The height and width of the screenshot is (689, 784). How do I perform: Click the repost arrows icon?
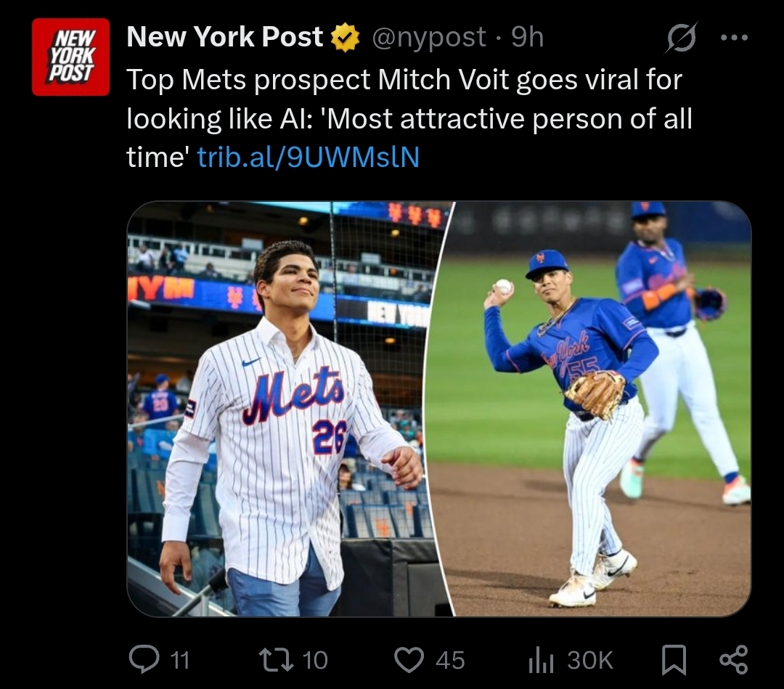[x=276, y=659]
